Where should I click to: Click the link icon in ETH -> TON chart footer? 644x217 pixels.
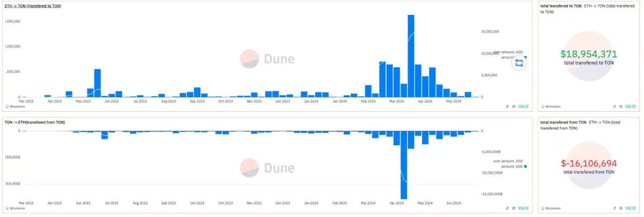tap(508, 107)
